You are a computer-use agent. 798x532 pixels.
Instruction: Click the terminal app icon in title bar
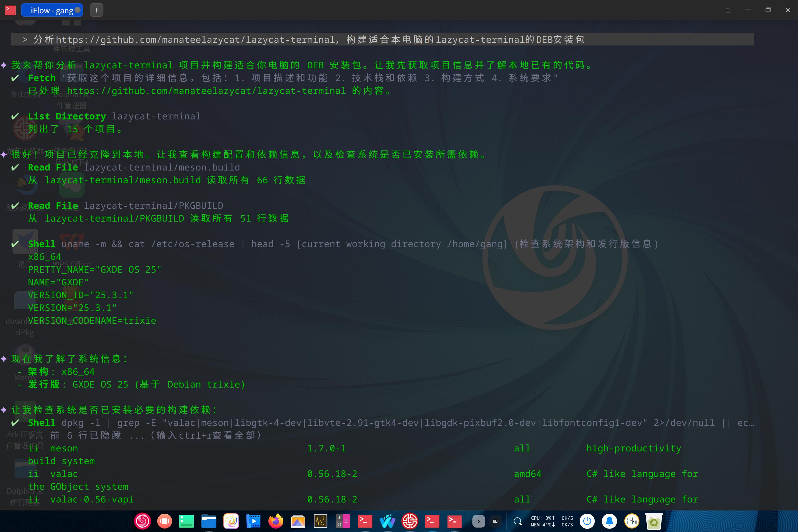click(10, 10)
